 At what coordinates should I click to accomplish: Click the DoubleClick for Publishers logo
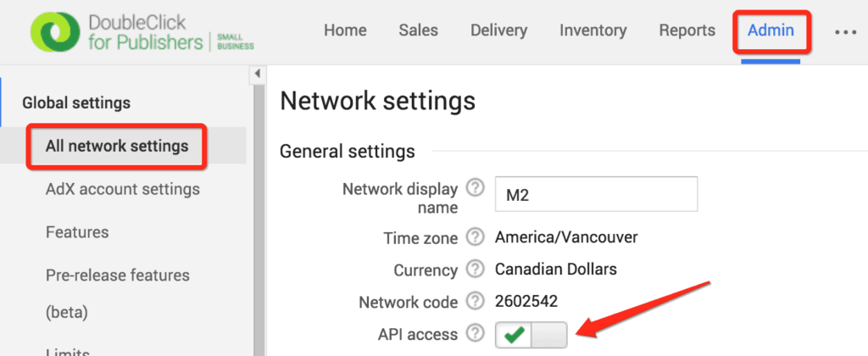(x=142, y=32)
